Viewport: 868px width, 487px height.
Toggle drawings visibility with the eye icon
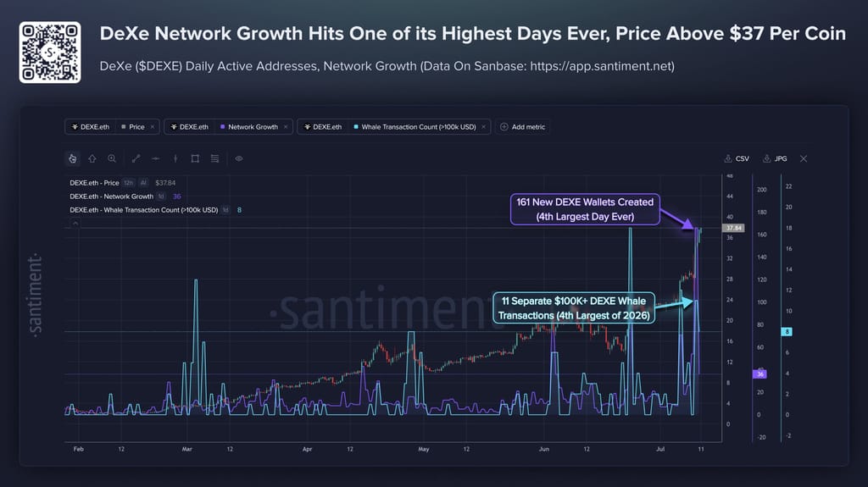coord(239,159)
